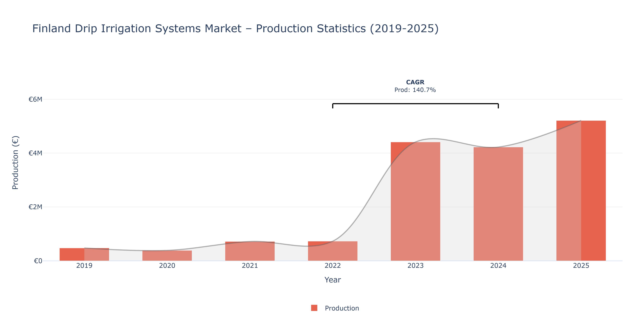Screen dimensions: 644x322
Task: Click the €4M y-axis tick label
Action: coord(36,153)
